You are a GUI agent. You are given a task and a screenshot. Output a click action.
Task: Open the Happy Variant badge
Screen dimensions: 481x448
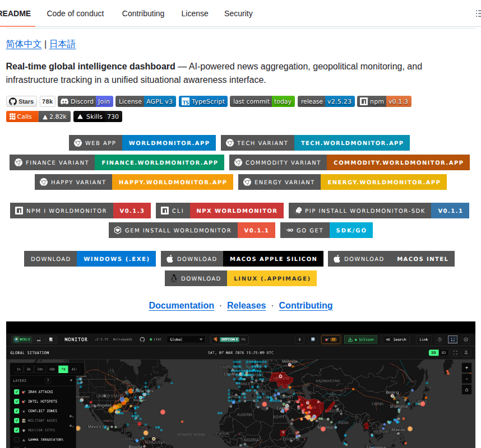click(x=134, y=182)
